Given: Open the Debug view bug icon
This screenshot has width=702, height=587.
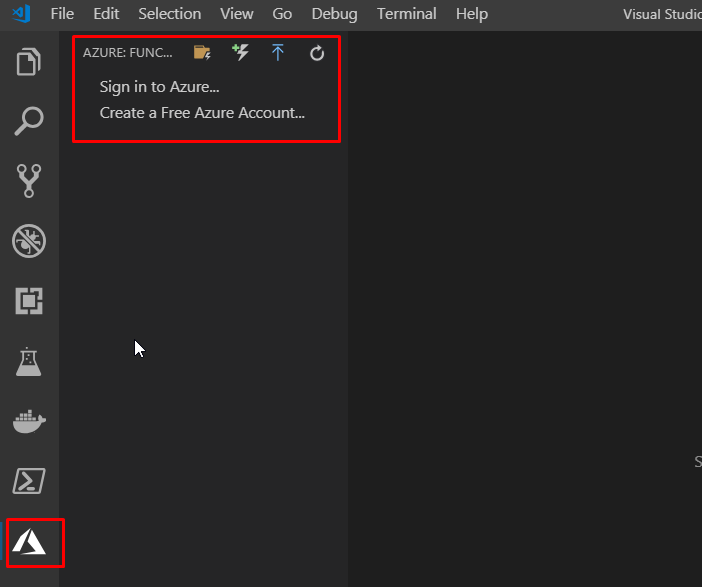Looking at the screenshot, I should [29, 241].
